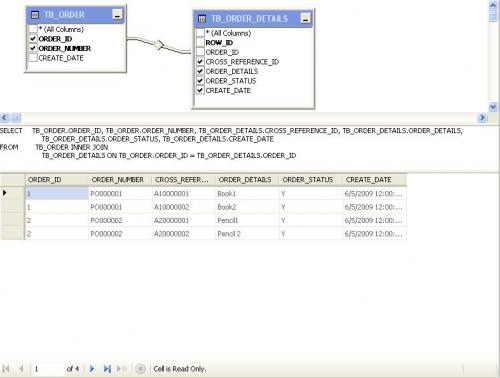Click the TB_ORDER_DETAILS table icon in header
The width and height of the screenshot is (500, 378).
pyautogui.click(x=202, y=19)
